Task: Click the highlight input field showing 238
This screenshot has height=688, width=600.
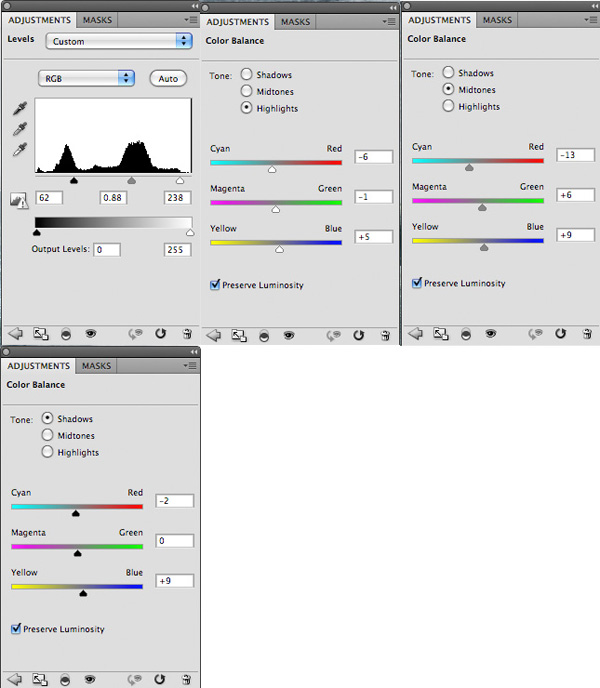Action: pos(177,198)
